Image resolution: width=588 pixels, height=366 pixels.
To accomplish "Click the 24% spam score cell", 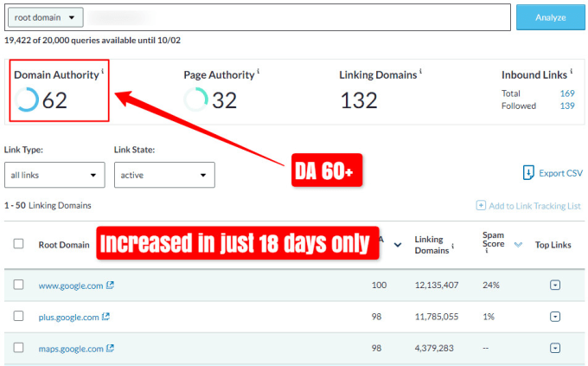I will (x=491, y=285).
